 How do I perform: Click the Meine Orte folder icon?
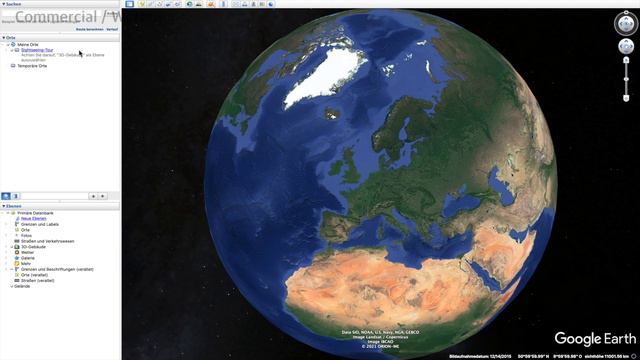[x=13, y=44]
